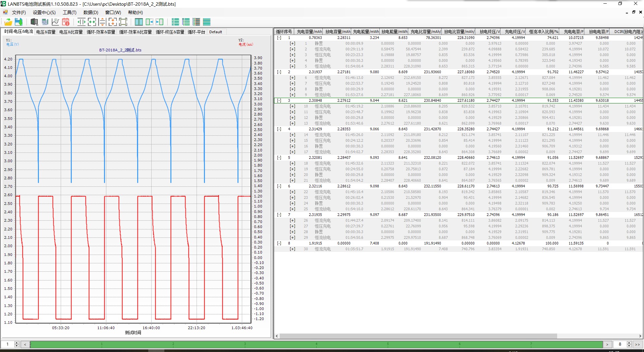Click the green cycle range slider bar
Viewport: 644px width, 352px height.
pos(315,344)
